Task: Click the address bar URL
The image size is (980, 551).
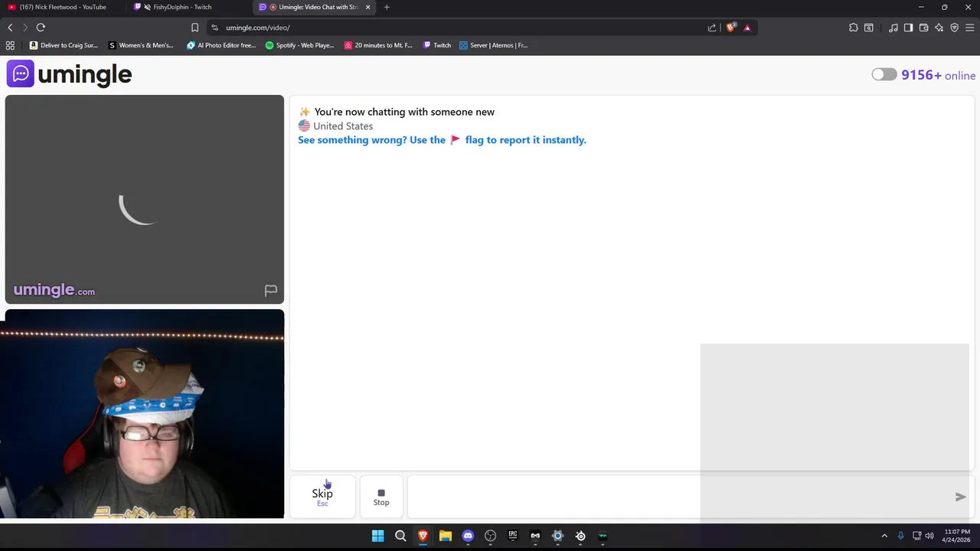Action: click(x=258, y=28)
